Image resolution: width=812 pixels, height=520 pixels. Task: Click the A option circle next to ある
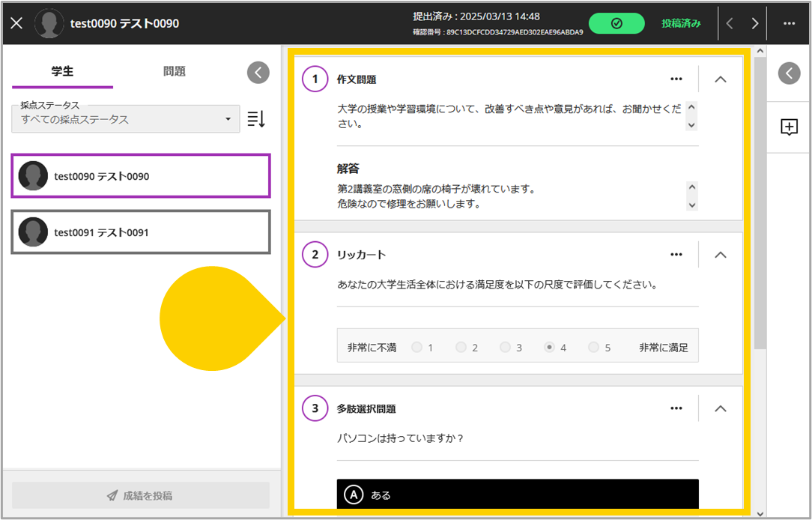tap(354, 495)
